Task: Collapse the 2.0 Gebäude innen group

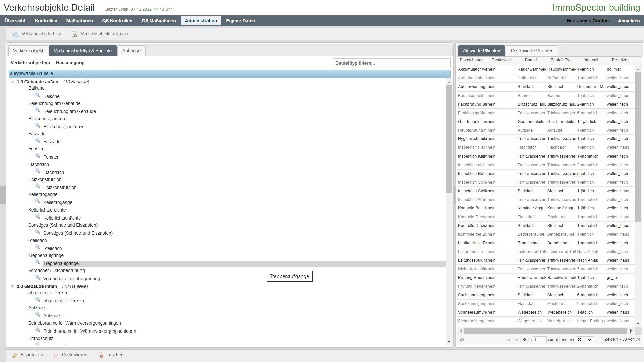Action: tap(12, 287)
